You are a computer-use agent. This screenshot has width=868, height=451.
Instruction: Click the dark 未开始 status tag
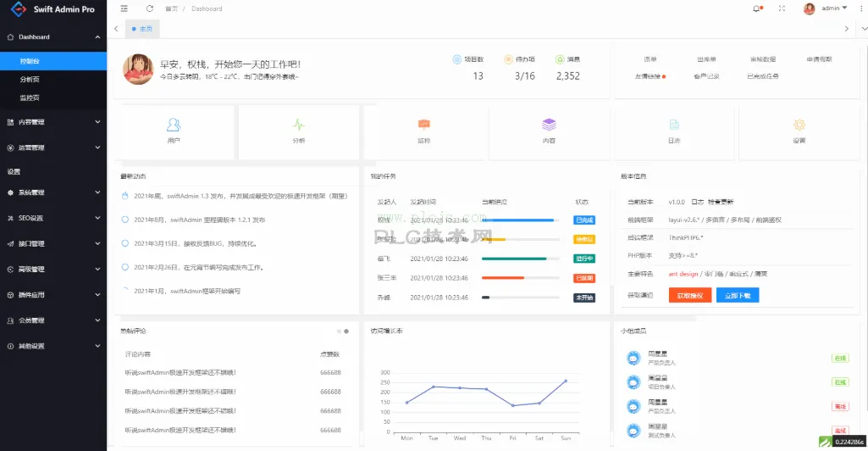(x=584, y=298)
